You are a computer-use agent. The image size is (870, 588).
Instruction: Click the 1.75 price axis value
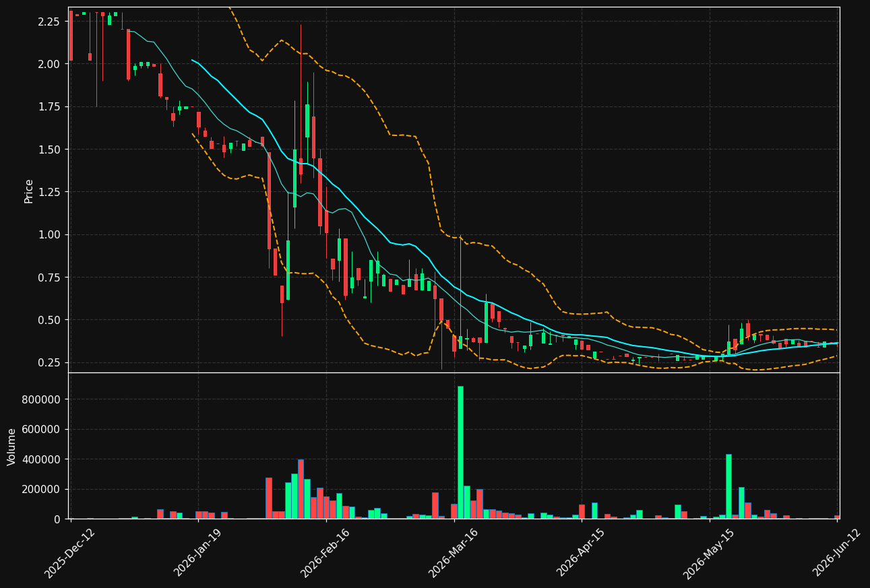(50, 107)
